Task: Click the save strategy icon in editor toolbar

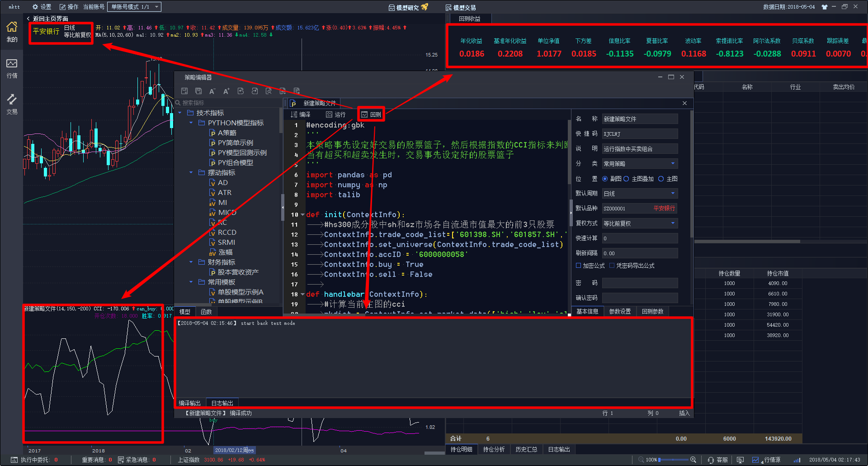Action: (x=184, y=91)
